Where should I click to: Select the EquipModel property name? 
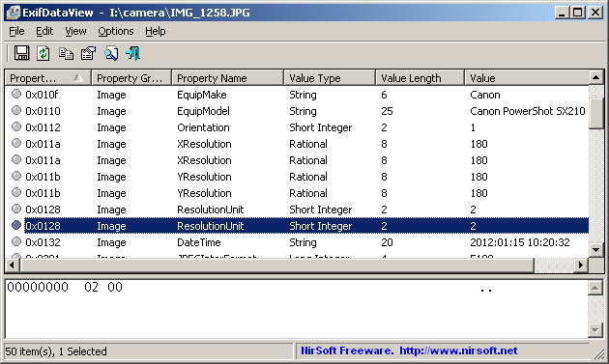tap(203, 111)
